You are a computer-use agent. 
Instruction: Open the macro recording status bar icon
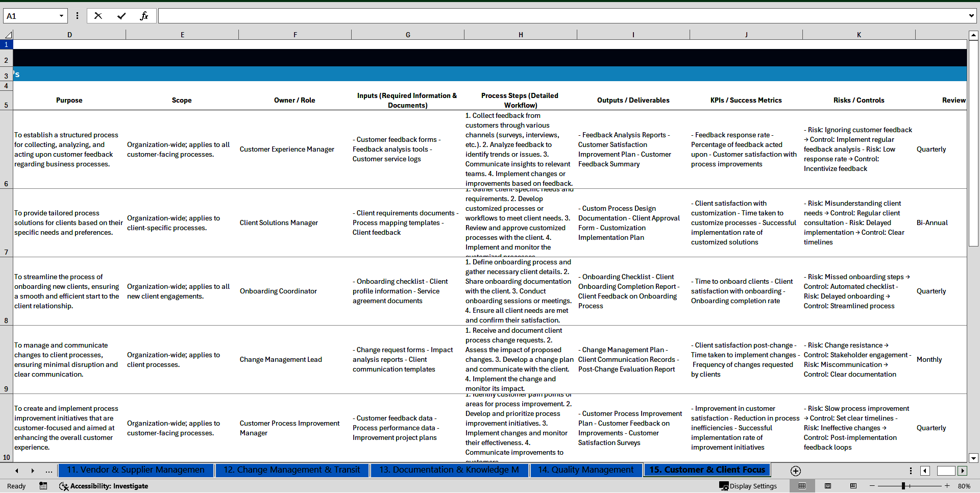[x=43, y=486]
